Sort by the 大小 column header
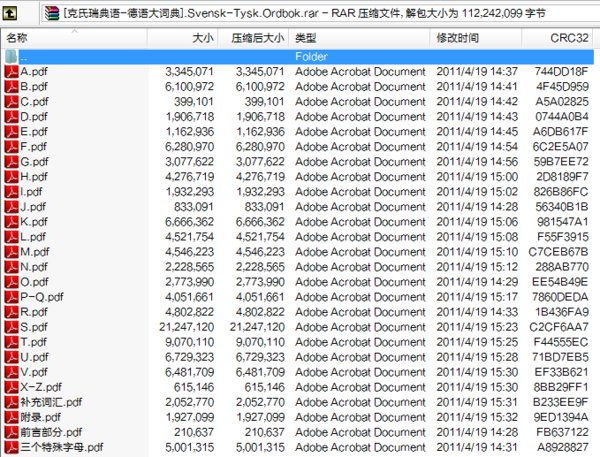This screenshot has width=600, height=457. tap(182, 38)
